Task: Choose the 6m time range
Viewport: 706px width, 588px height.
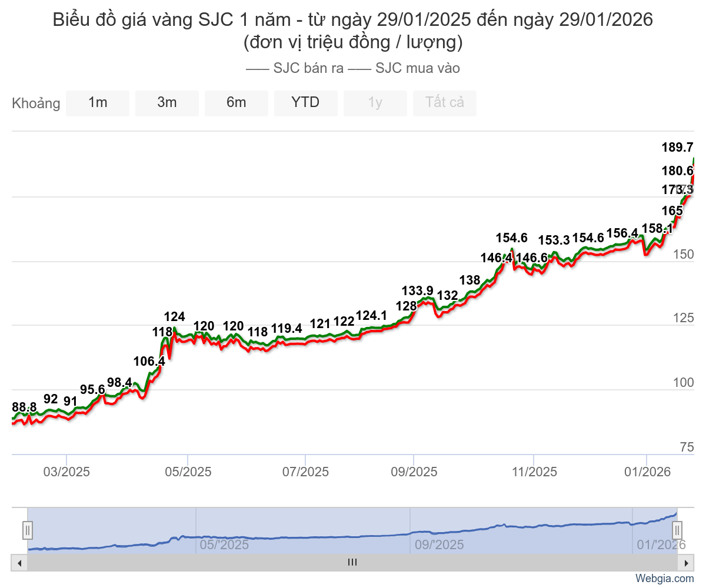Action: point(237,103)
